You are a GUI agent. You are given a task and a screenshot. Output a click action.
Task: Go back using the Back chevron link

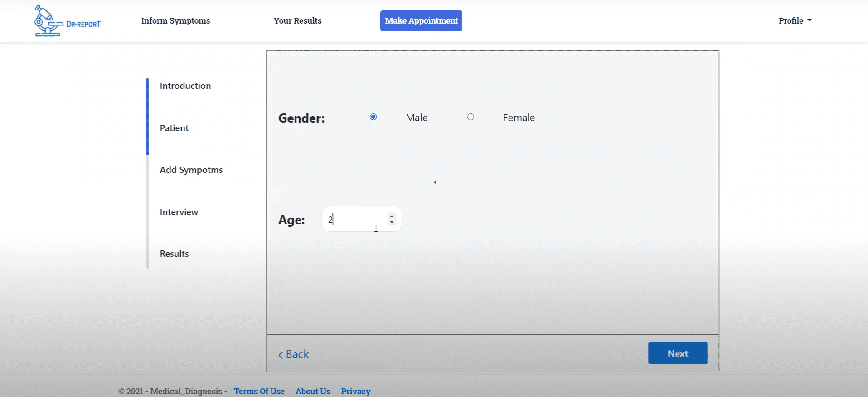pos(293,354)
